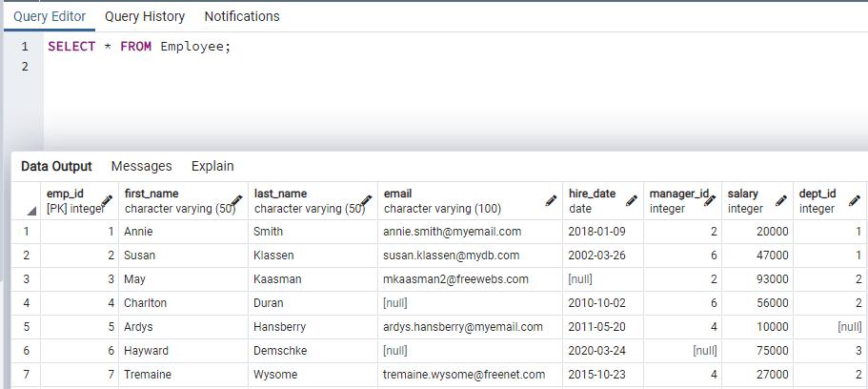Click the manager_id column pencil icon
Screen dimensions: 868x389
point(710,198)
